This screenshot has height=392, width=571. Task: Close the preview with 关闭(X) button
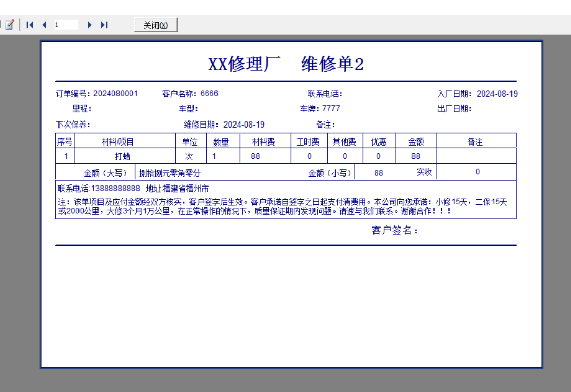pos(156,25)
